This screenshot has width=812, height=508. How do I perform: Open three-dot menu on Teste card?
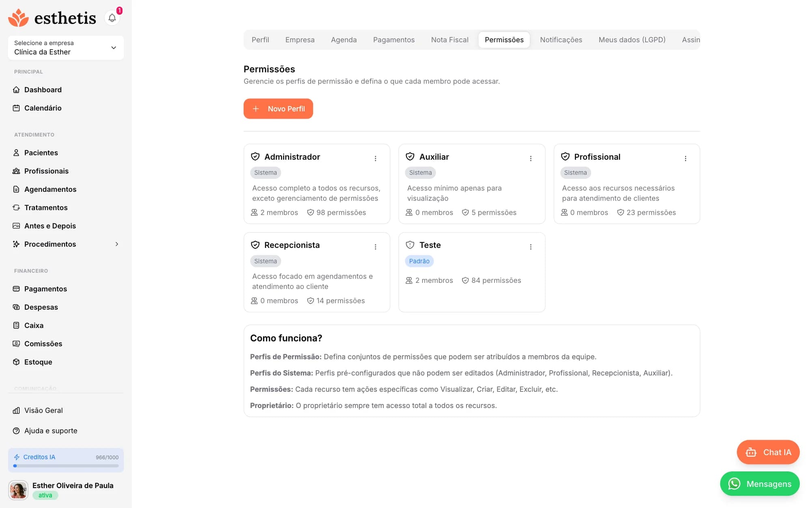pos(531,247)
